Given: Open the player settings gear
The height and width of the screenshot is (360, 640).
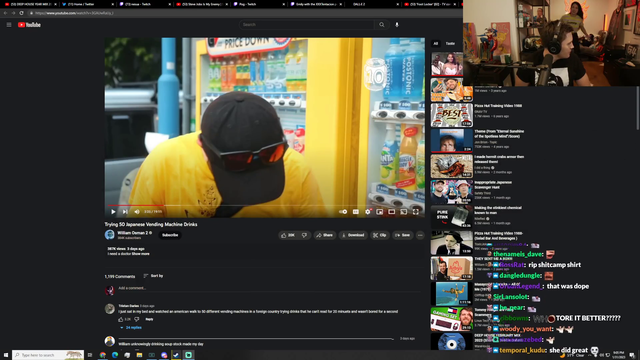Looking at the screenshot, I should (x=368, y=212).
